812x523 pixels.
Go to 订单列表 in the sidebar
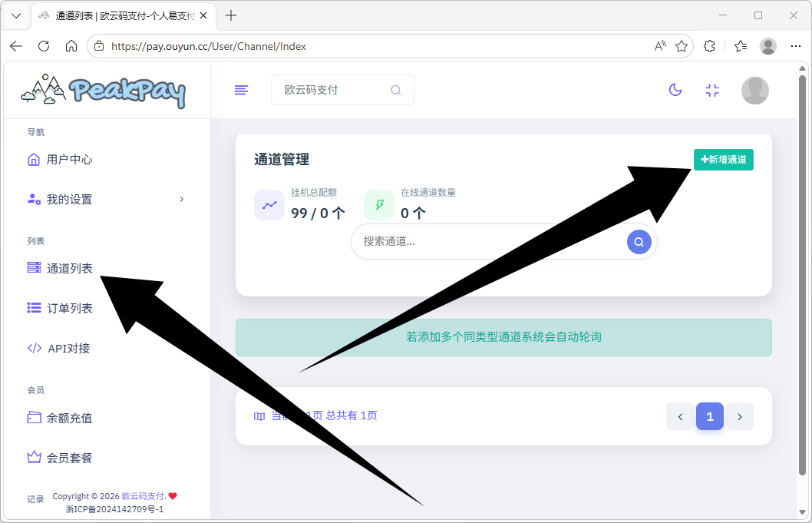69,309
